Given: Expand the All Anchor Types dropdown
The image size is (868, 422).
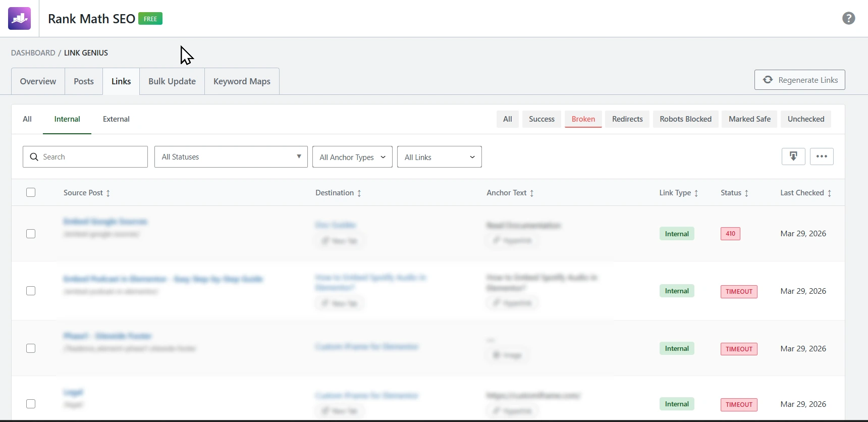Looking at the screenshot, I should pyautogui.click(x=352, y=157).
